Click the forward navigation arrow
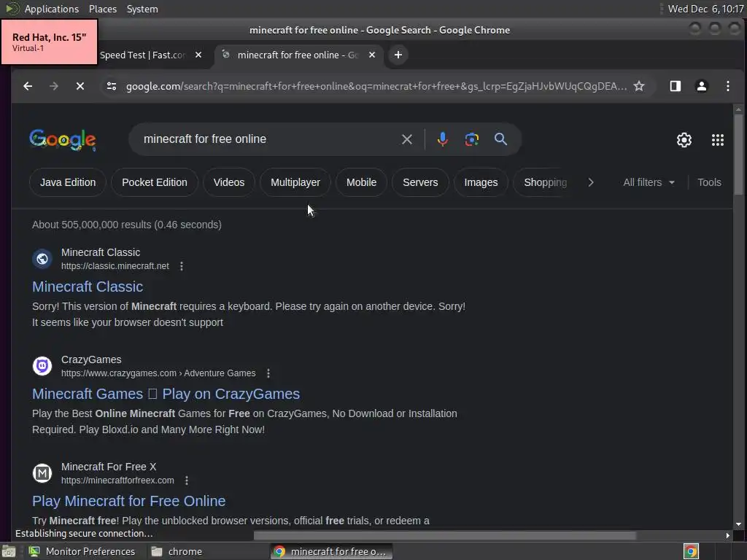The width and height of the screenshot is (747, 560). click(54, 86)
